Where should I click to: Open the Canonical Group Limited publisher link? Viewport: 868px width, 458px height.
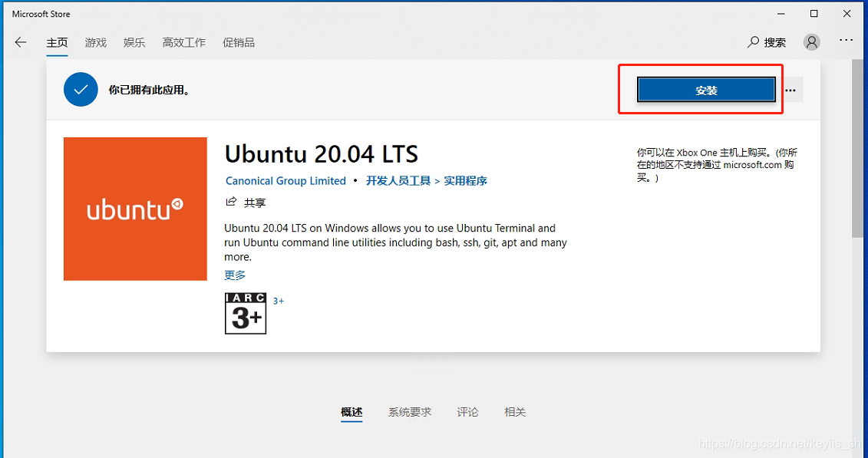[285, 181]
